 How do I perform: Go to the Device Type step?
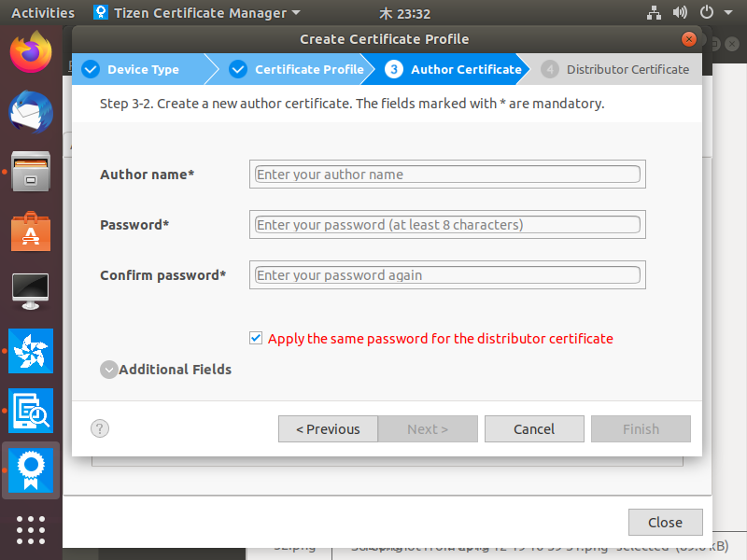click(x=143, y=69)
